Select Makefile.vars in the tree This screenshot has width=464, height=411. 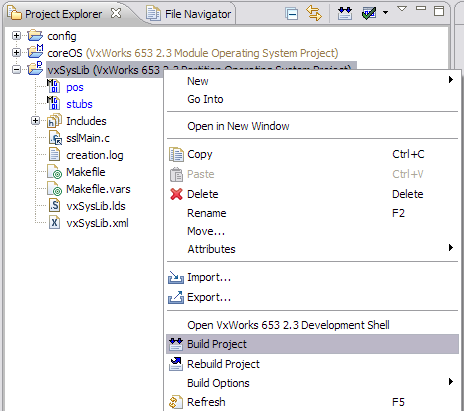(98, 189)
